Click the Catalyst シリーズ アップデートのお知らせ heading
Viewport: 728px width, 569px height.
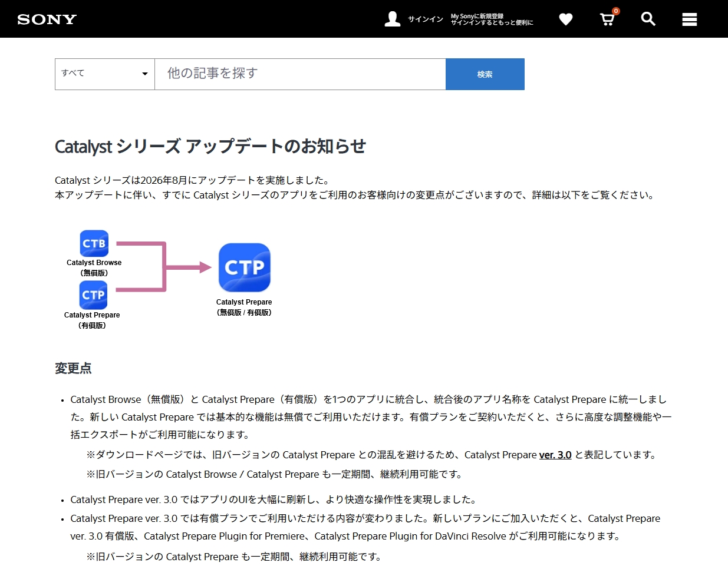[x=210, y=147]
